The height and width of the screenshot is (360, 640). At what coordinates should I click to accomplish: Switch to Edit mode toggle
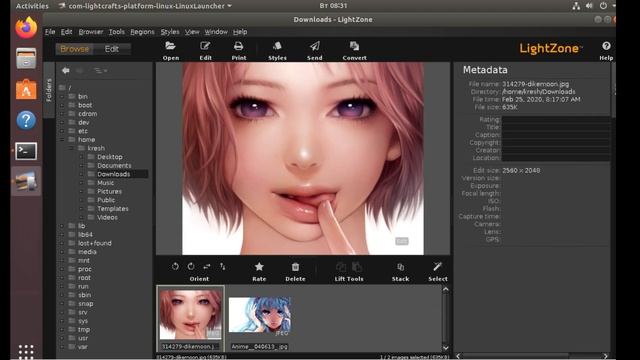111,49
